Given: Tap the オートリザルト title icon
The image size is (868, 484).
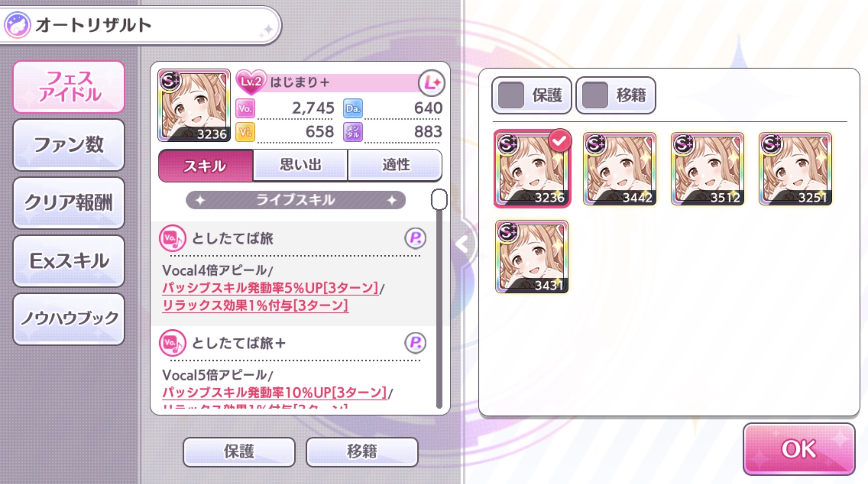Looking at the screenshot, I should click(17, 25).
